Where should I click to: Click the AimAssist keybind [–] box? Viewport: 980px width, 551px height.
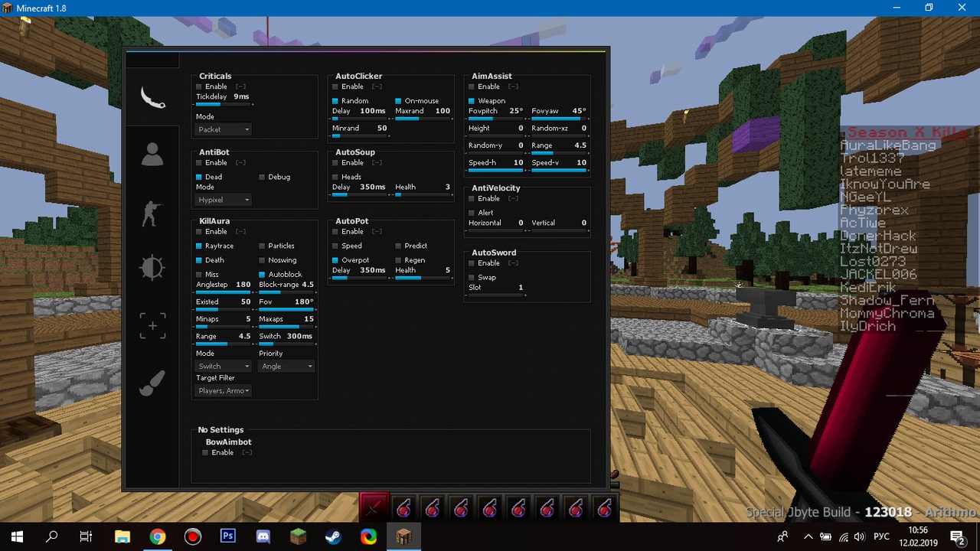(x=513, y=86)
